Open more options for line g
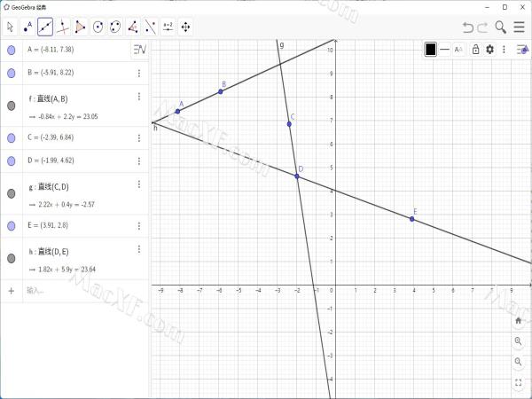The width and height of the screenshot is (532, 399). [x=139, y=184]
